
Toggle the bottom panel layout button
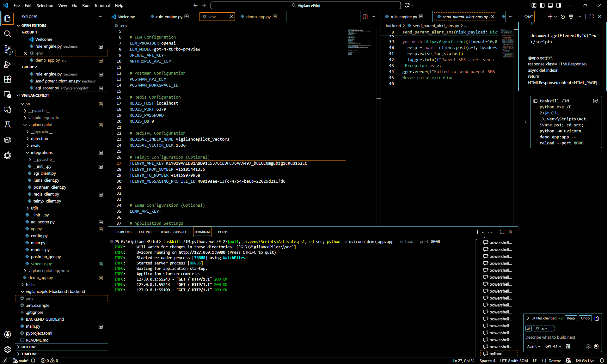550,5
